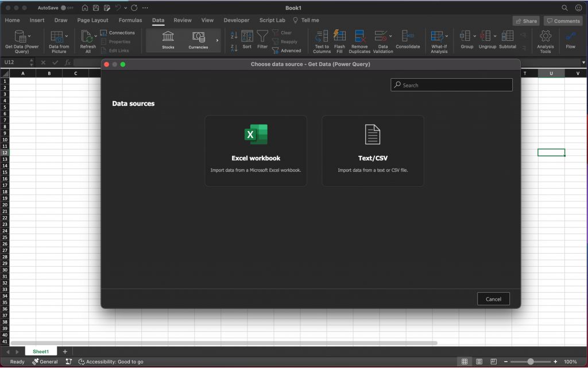Screen dimensions: 588x368
Task: Expand the Data Validation dropdown arrow
Action: [390, 36]
